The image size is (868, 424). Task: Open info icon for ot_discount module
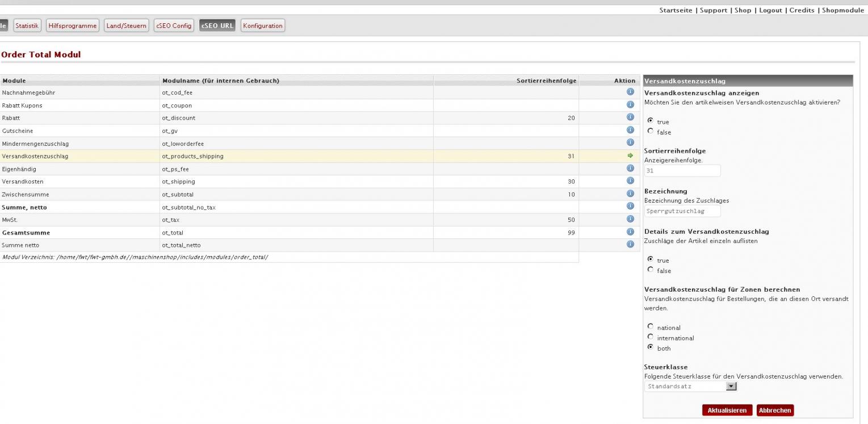(x=630, y=117)
